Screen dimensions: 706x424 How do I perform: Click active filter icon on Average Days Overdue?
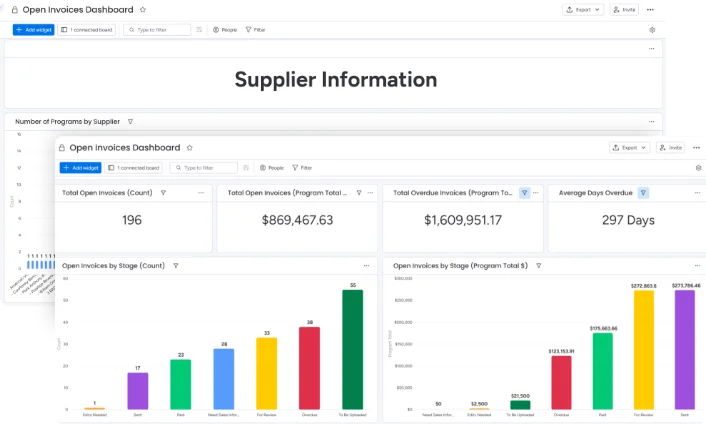(643, 193)
